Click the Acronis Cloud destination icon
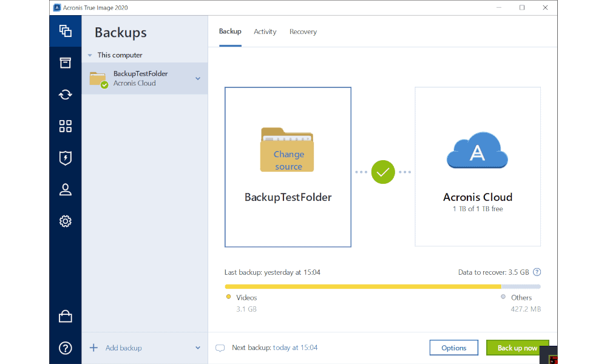This screenshot has height=364, width=607. [477, 150]
